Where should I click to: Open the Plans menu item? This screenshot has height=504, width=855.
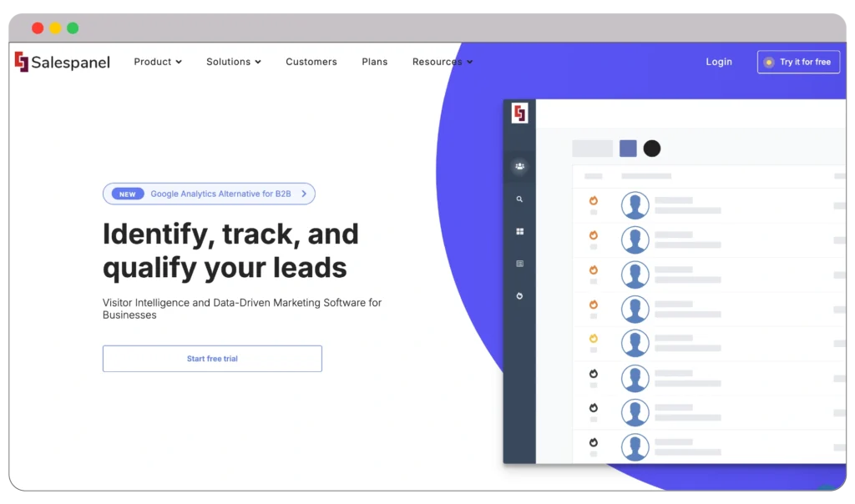pyautogui.click(x=375, y=62)
